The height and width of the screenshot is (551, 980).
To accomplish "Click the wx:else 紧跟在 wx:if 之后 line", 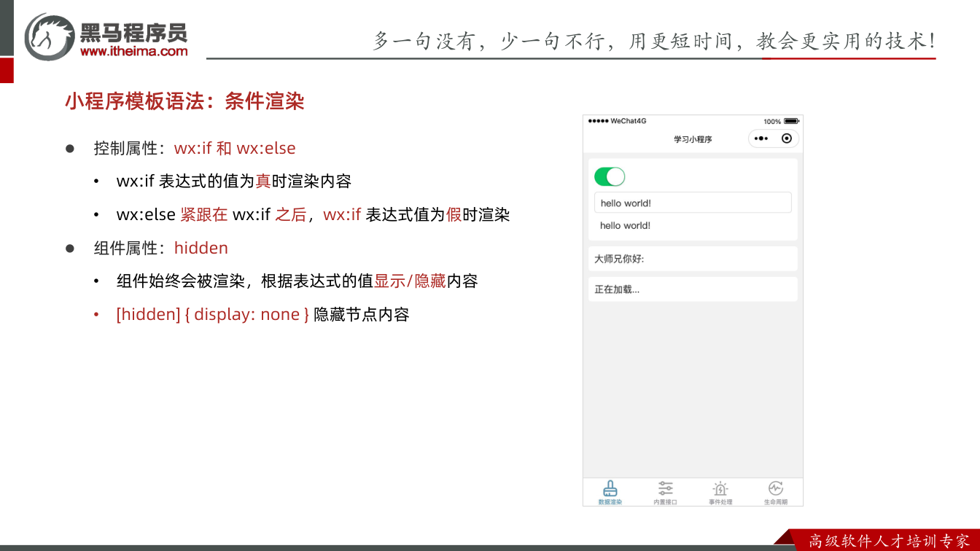I will [x=313, y=215].
